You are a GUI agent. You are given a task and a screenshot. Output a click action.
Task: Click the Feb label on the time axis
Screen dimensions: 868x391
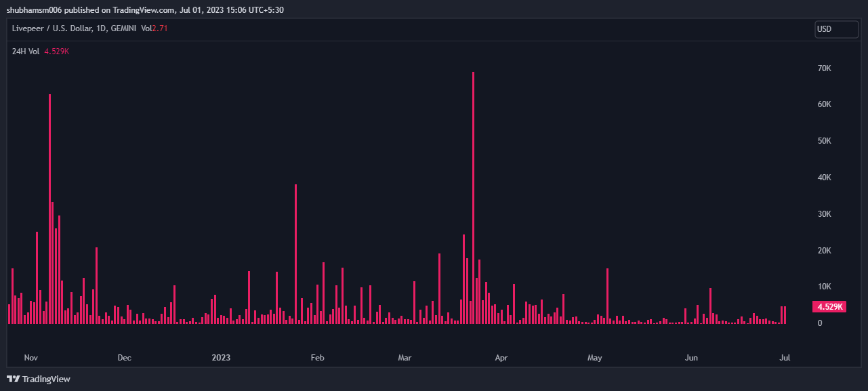[x=317, y=357]
